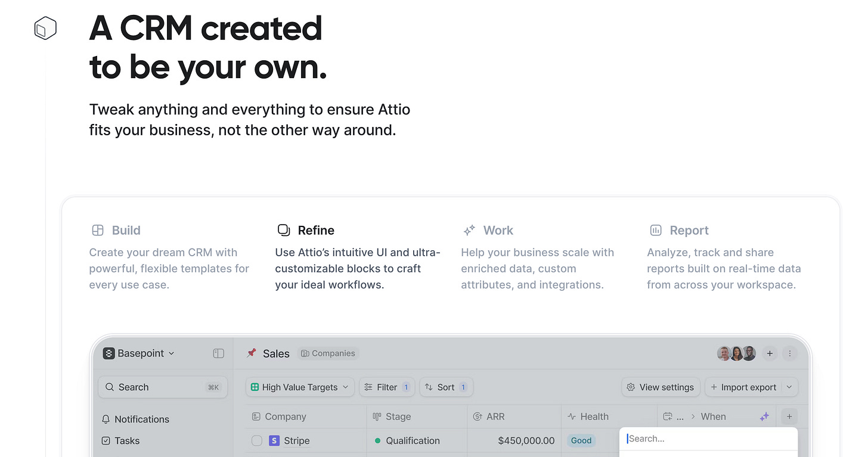
Task: Select the Refine tab
Action: point(358,257)
